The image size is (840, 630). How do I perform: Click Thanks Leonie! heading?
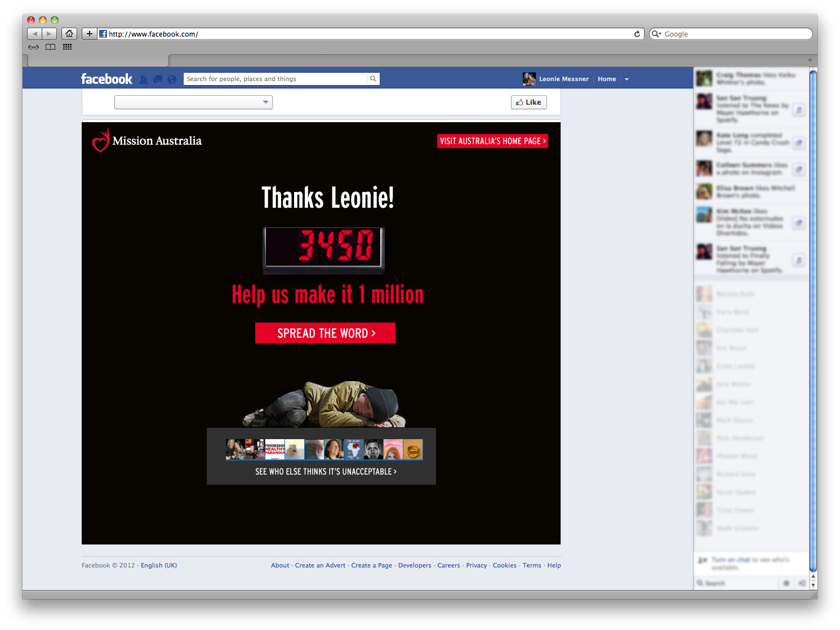(328, 198)
